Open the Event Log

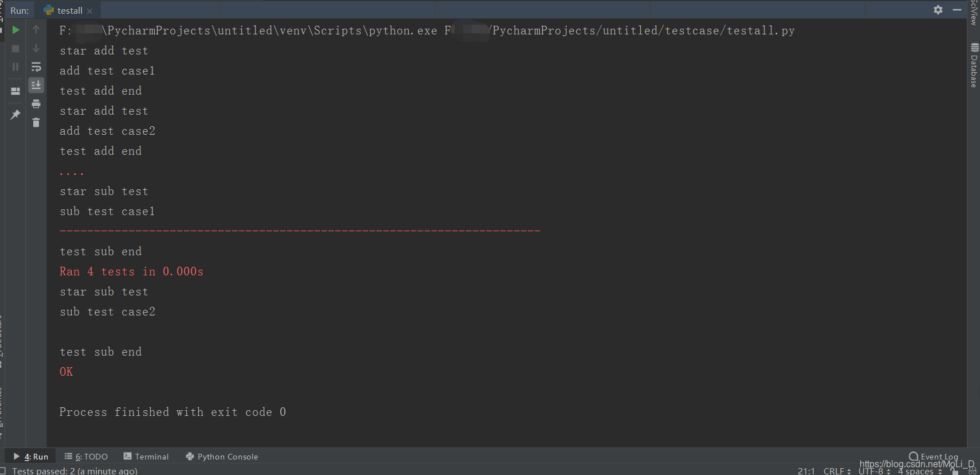(933, 457)
